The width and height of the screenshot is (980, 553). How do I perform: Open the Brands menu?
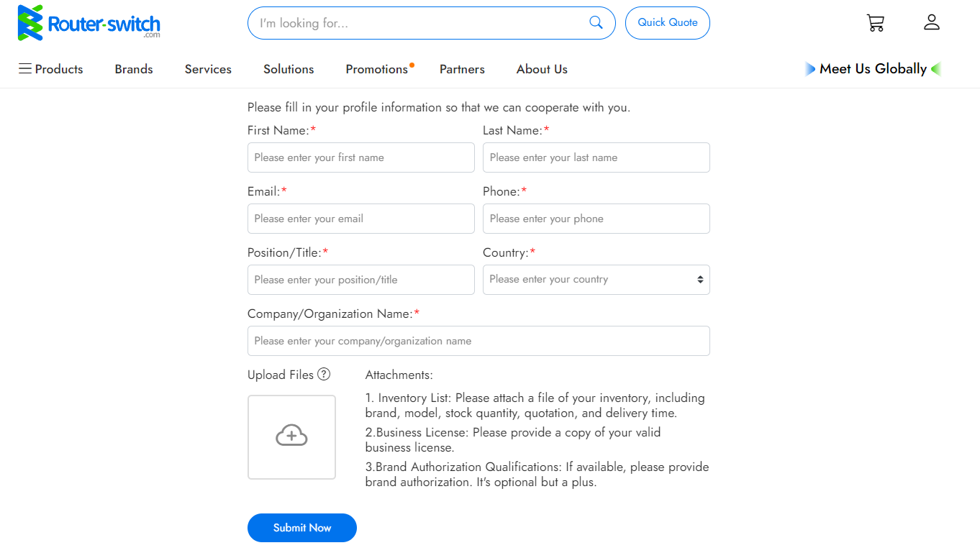tap(134, 69)
